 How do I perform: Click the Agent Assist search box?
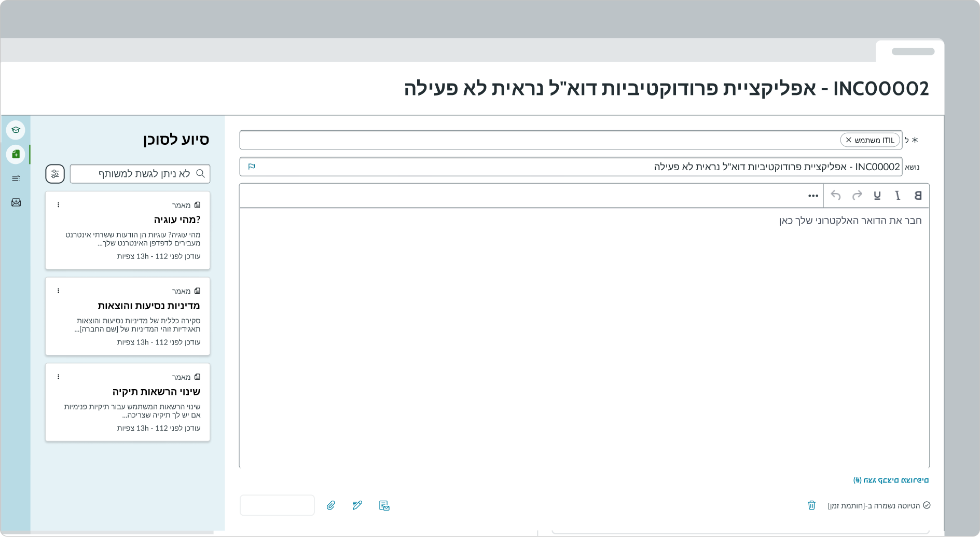(140, 174)
